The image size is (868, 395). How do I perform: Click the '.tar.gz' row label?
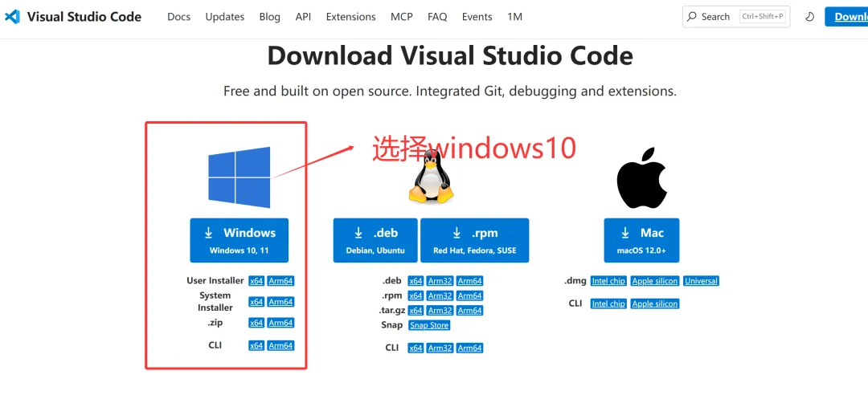pyautogui.click(x=392, y=311)
